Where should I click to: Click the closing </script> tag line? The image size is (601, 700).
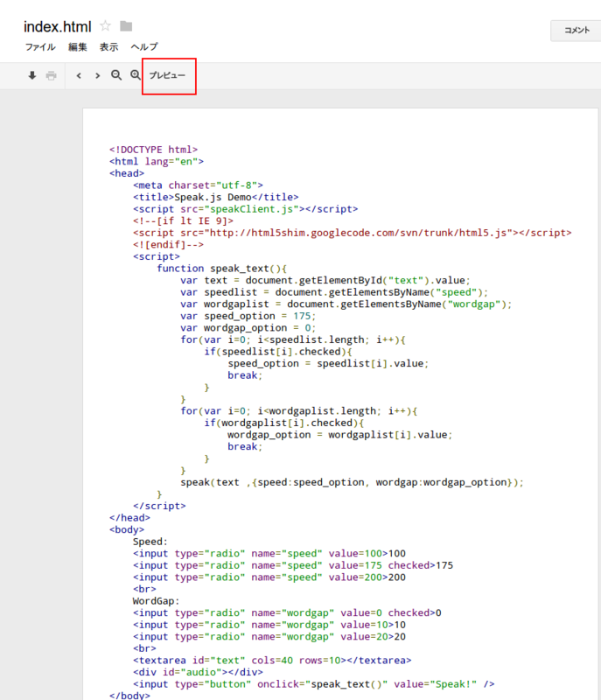pos(159,507)
